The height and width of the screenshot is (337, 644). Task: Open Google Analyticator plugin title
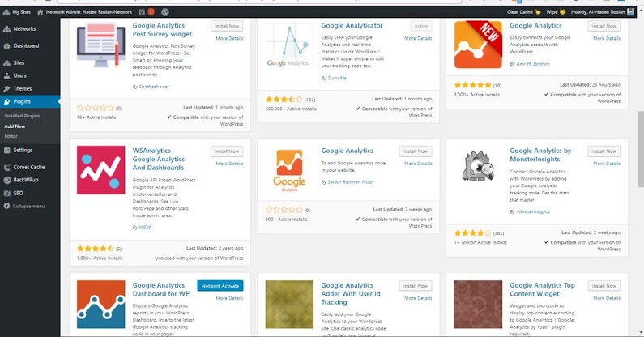coord(352,25)
